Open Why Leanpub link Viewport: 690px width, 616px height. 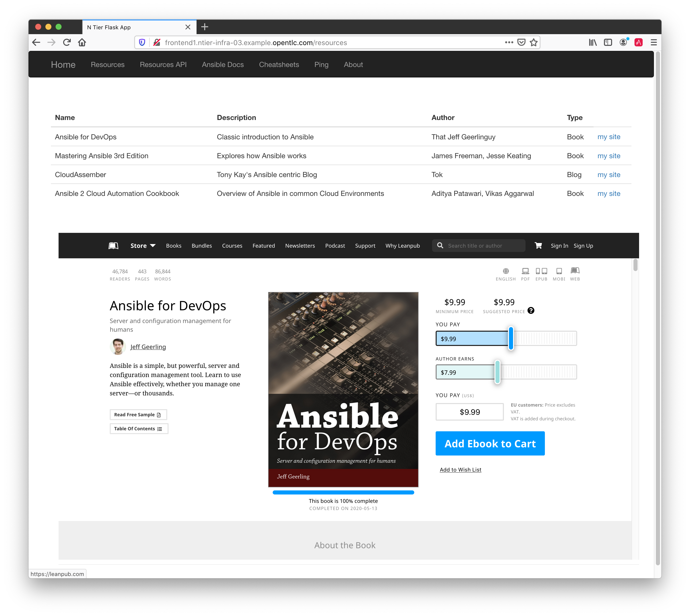(403, 245)
